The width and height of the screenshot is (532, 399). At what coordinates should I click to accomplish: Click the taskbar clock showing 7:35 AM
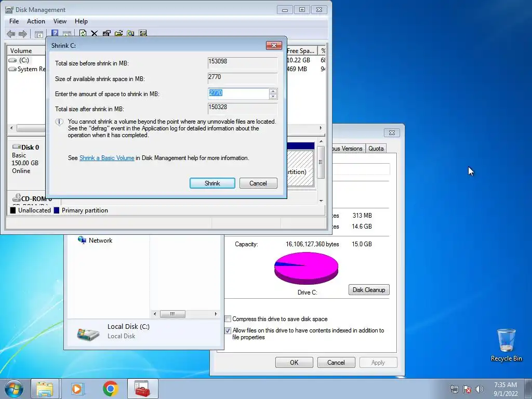[x=506, y=389]
